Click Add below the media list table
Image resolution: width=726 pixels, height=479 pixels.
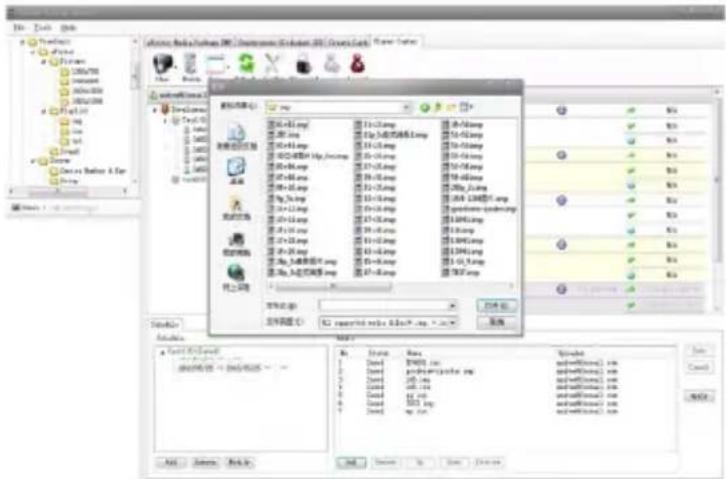pyautogui.click(x=351, y=462)
